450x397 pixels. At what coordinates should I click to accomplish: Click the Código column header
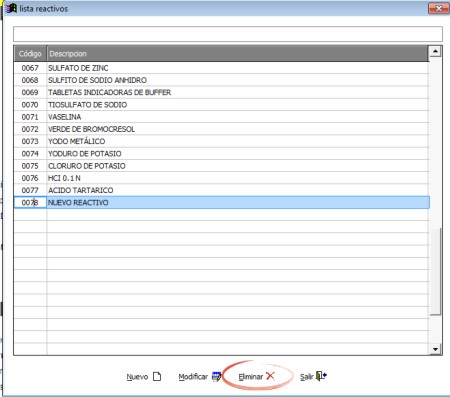(30, 54)
